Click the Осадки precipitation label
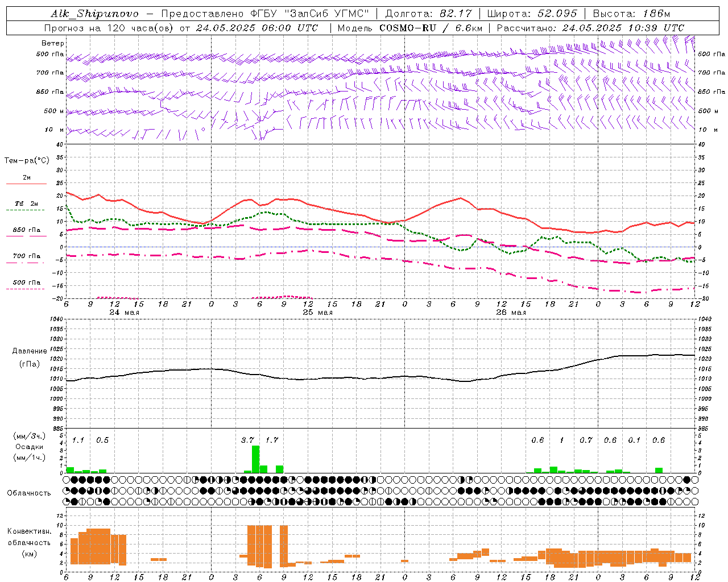This screenshot has height=582, width=728. (x=29, y=447)
